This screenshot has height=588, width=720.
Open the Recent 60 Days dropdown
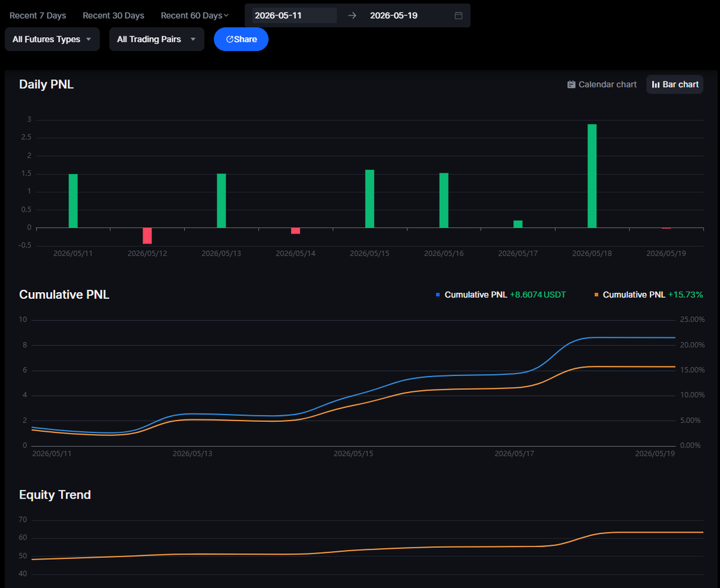click(x=195, y=16)
